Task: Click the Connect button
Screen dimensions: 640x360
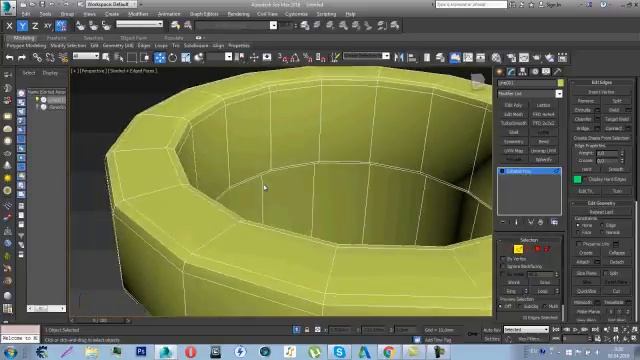Action: click(x=613, y=128)
